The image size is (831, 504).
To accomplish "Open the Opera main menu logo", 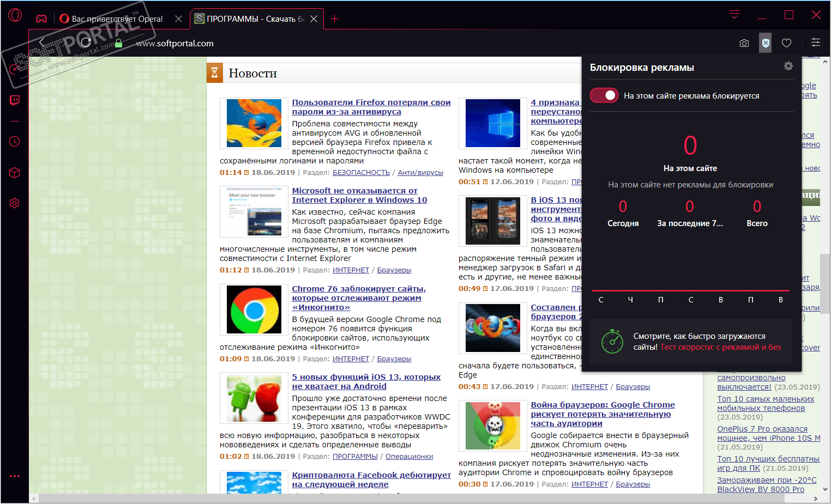I will click(15, 15).
